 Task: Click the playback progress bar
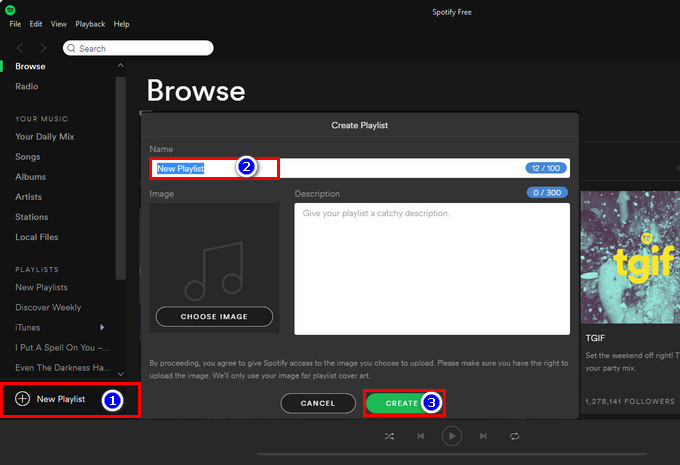coord(451,454)
